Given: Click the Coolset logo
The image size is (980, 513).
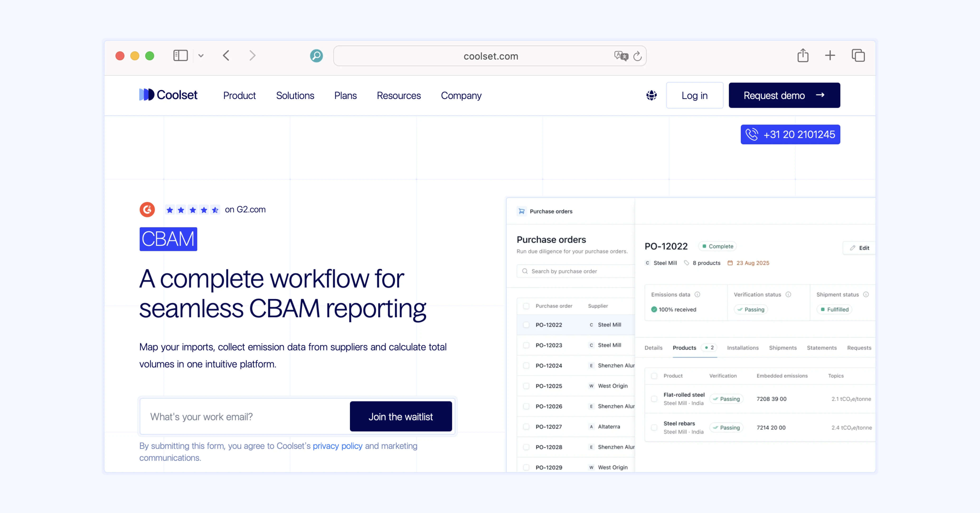Looking at the screenshot, I should coord(168,95).
